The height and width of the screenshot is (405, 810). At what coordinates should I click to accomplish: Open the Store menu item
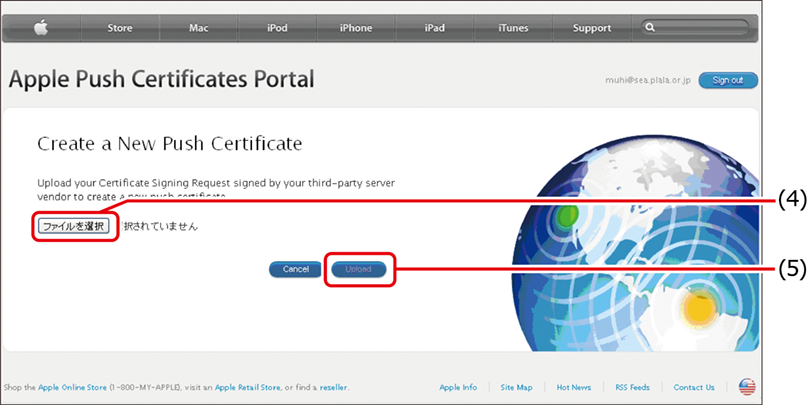[x=120, y=28]
